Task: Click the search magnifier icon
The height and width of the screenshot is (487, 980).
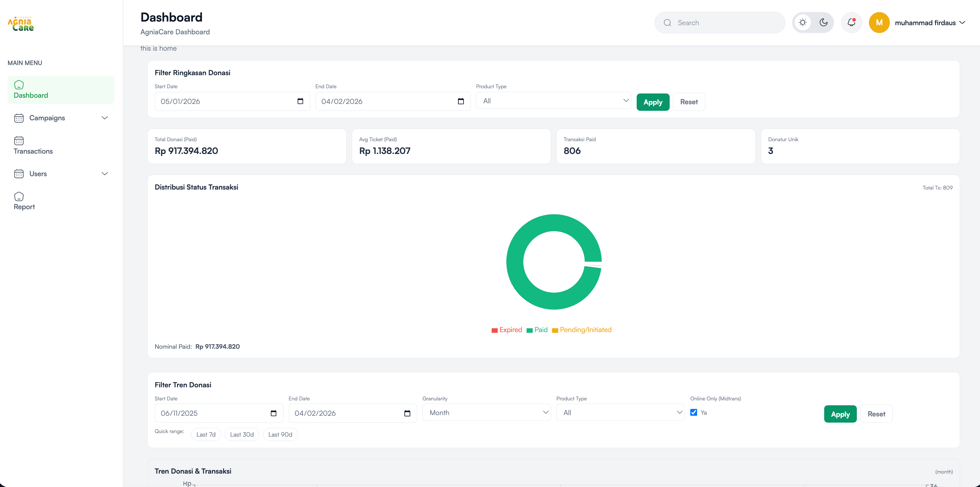Action: (667, 23)
